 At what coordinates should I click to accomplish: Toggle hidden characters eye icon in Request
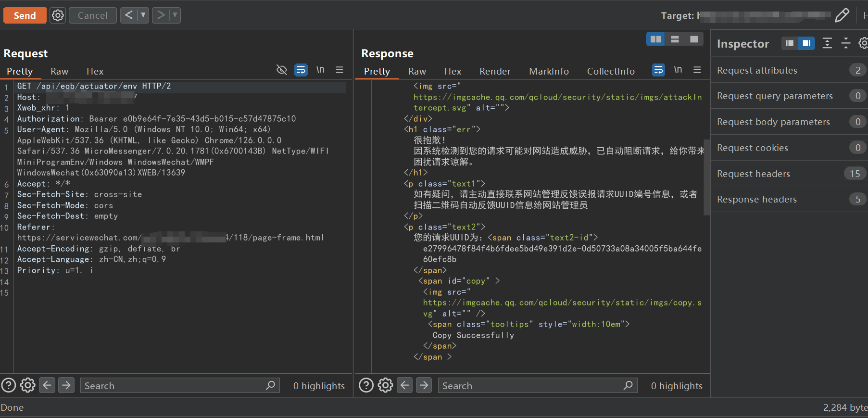(x=282, y=70)
